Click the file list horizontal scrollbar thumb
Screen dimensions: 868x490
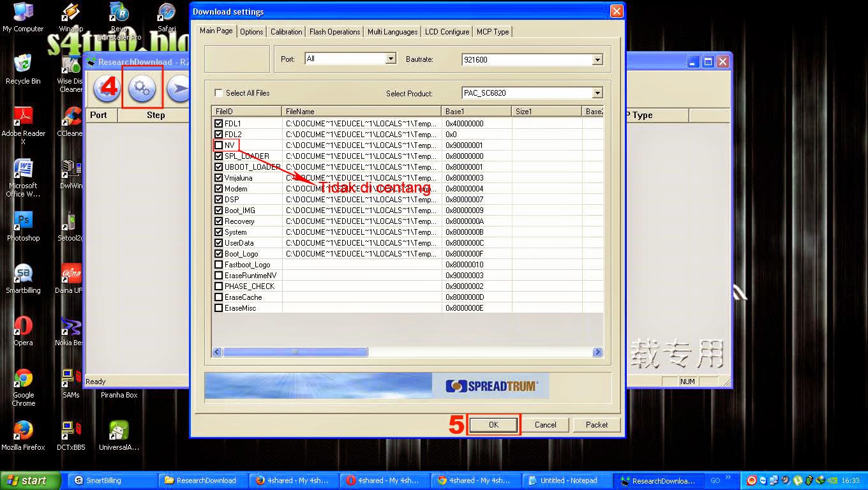pyautogui.click(x=295, y=352)
